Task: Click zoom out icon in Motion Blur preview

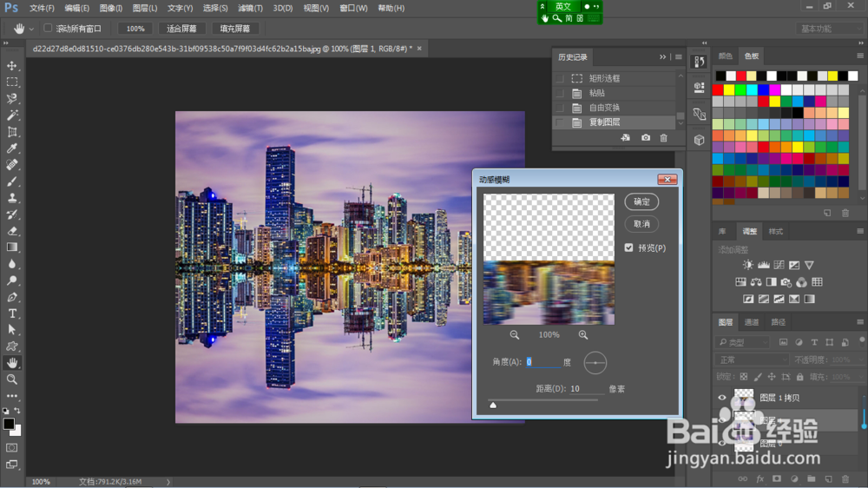Action: pyautogui.click(x=514, y=334)
